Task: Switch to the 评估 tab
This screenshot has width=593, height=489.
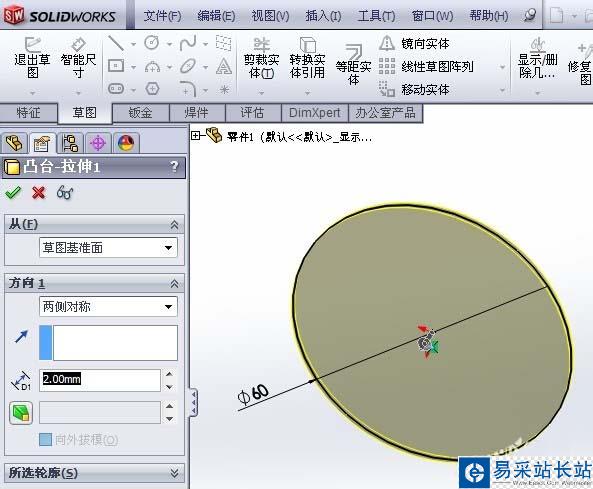Action: click(x=253, y=113)
